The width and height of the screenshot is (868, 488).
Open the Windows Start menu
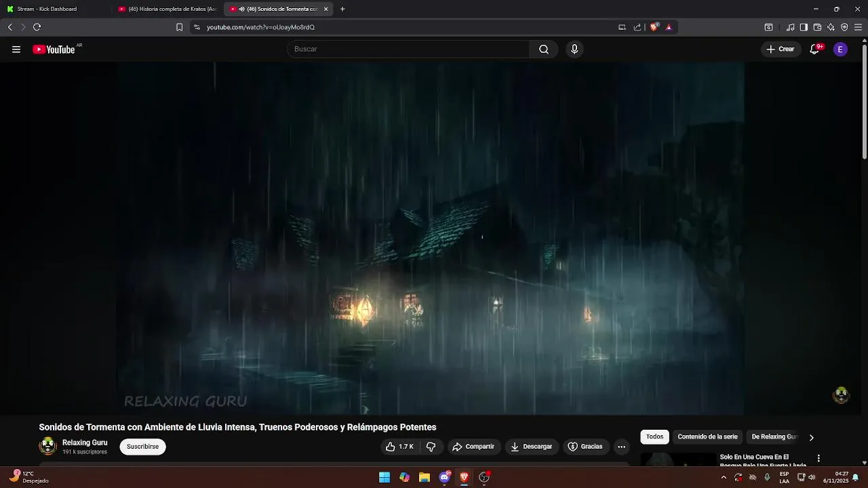coord(384,477)
